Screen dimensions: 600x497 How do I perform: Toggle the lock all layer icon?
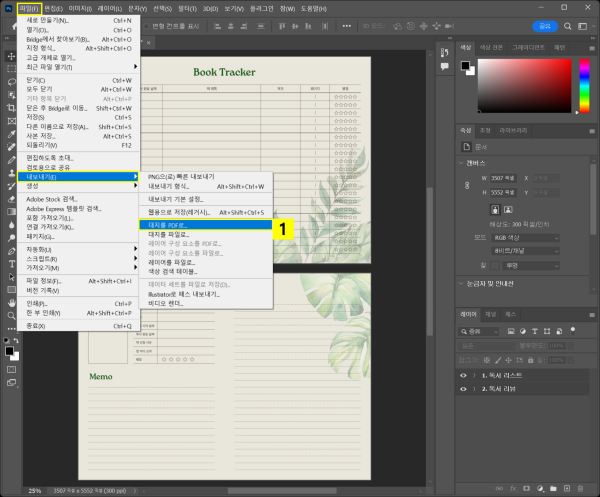click(530, 360)
